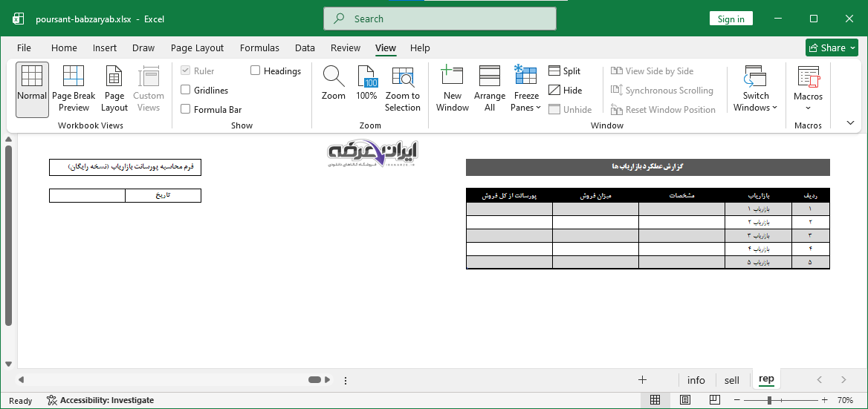
Task: Open the Data tab
Action: [x=305, y=48]
